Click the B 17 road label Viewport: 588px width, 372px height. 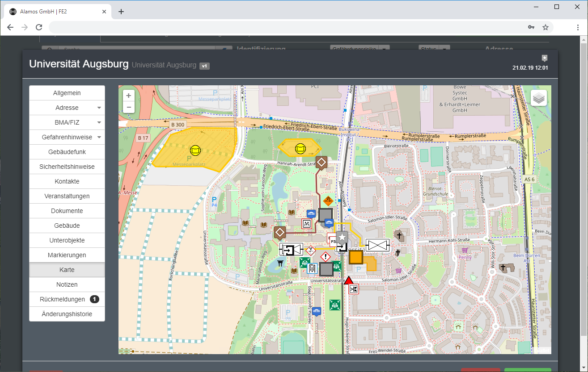(143, 138)
